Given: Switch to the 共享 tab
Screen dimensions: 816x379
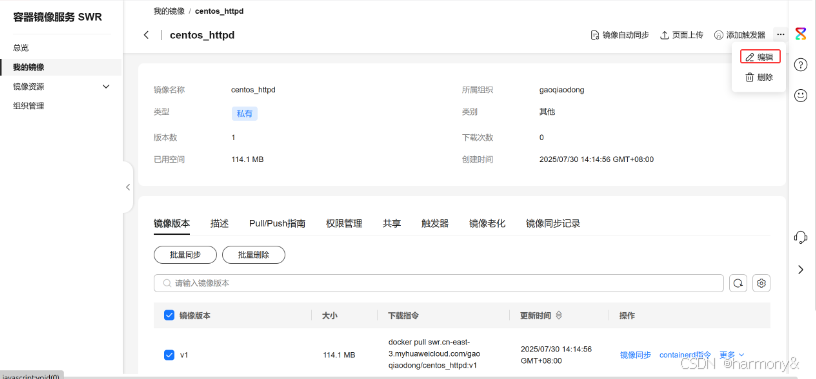Looking at the screenshot, I should click(x=392, y=224).
